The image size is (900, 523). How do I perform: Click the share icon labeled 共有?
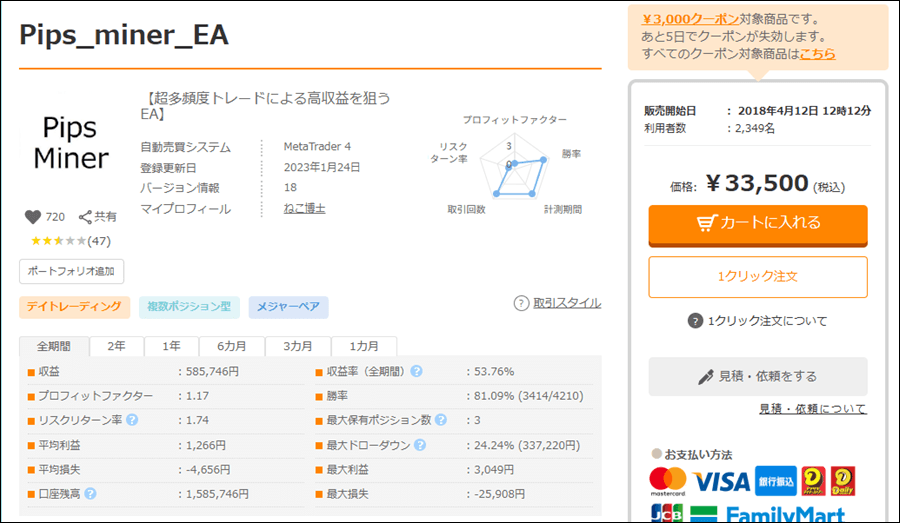(x=86, y=217)
